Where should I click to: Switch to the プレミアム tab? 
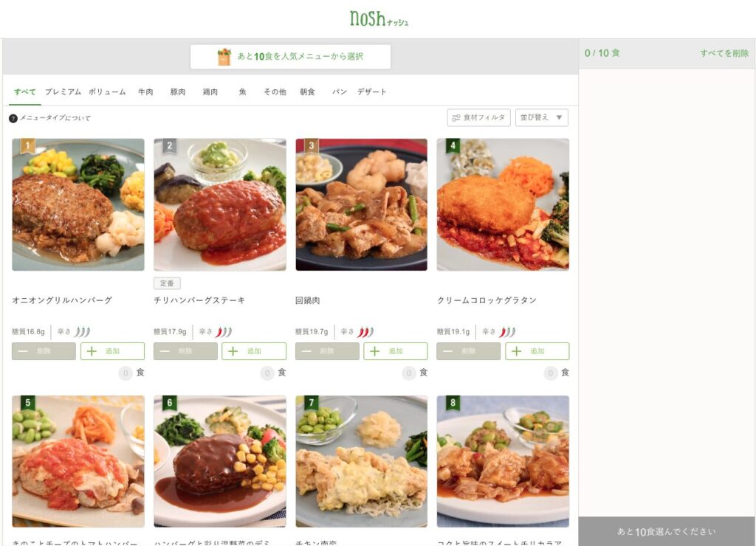tap(63, 91)
